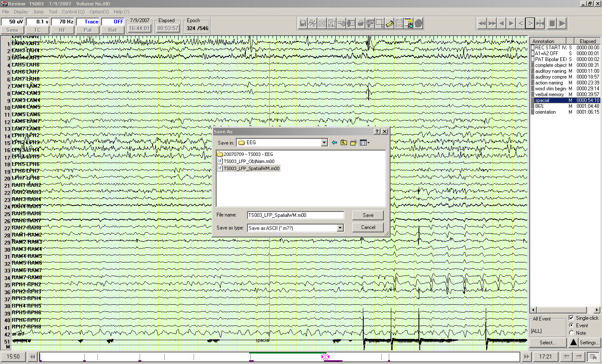Image resolution: width=602 pixels, height=364 pixels.
Task: Open the View Menu dropdown in dialog
Action: (365, 143)
